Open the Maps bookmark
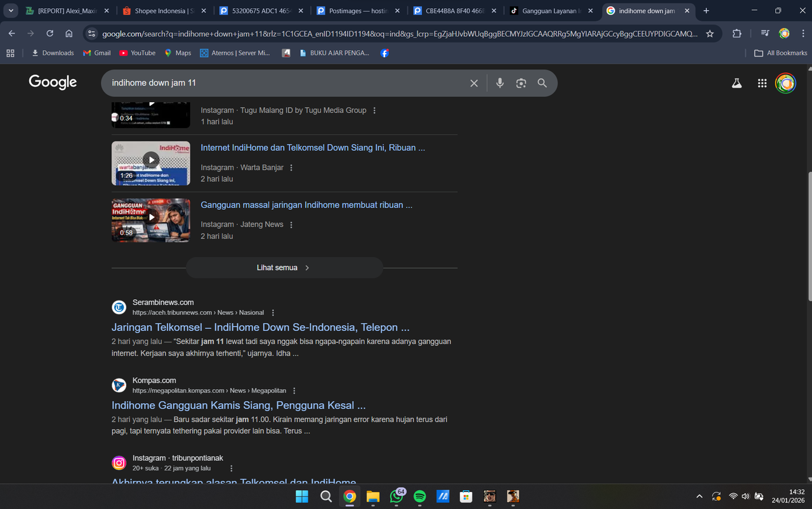Screen dimensions: 812x509 (178, 53)
